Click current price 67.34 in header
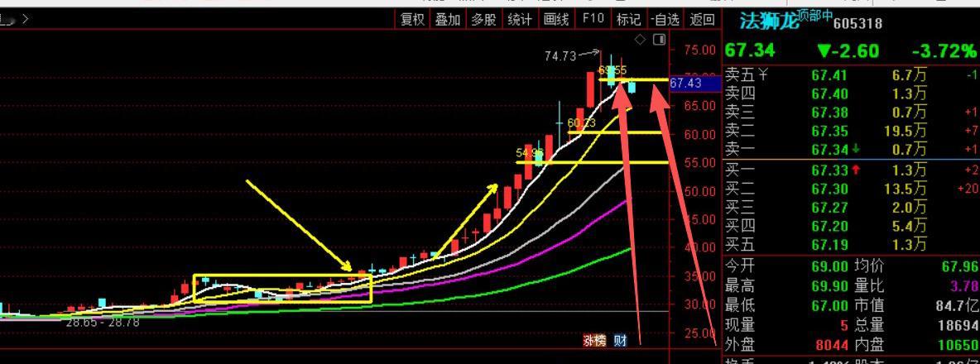Viewport: 980px width, 364px height. point(750,50)
